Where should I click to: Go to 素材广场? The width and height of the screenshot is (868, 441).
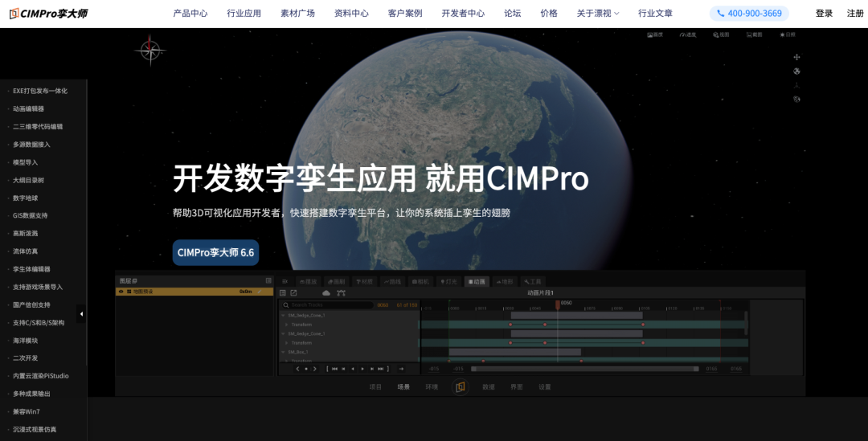click(298, 14)
